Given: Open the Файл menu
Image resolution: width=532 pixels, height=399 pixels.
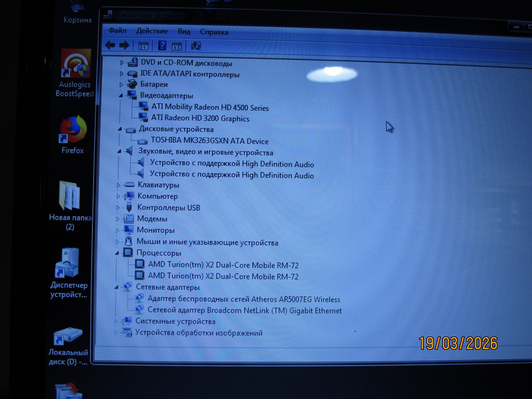Looking at the screenshot, I should click(x=118, y=30).
